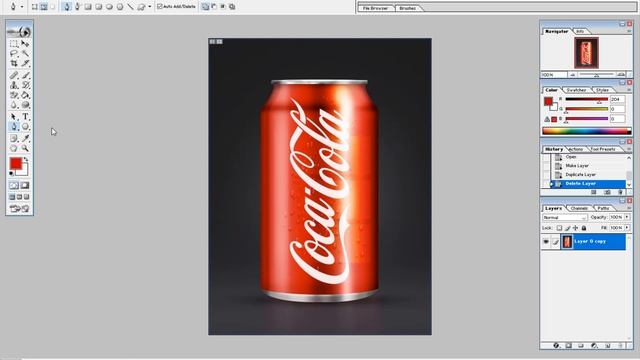Select the Crop tool

14,63
